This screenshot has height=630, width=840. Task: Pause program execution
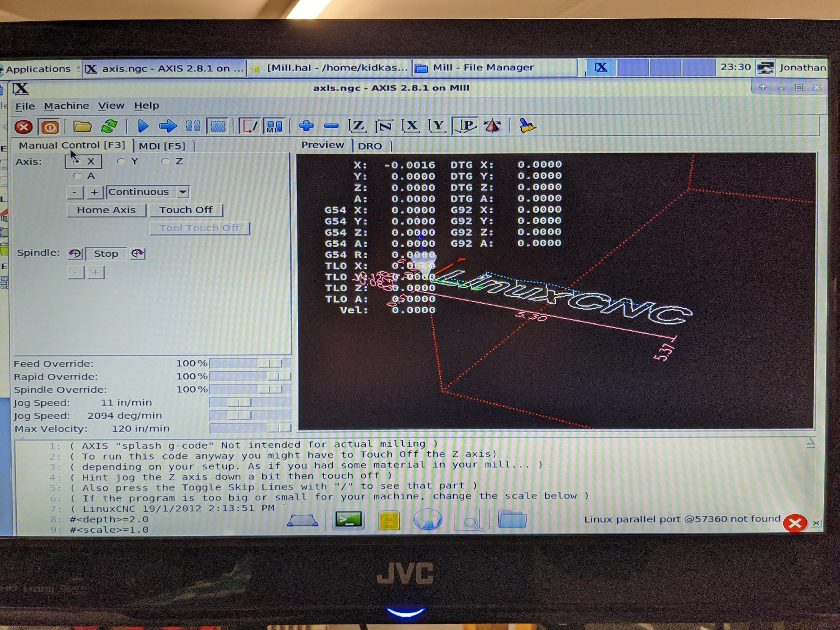pyautogui.click(x=192, y=126)
